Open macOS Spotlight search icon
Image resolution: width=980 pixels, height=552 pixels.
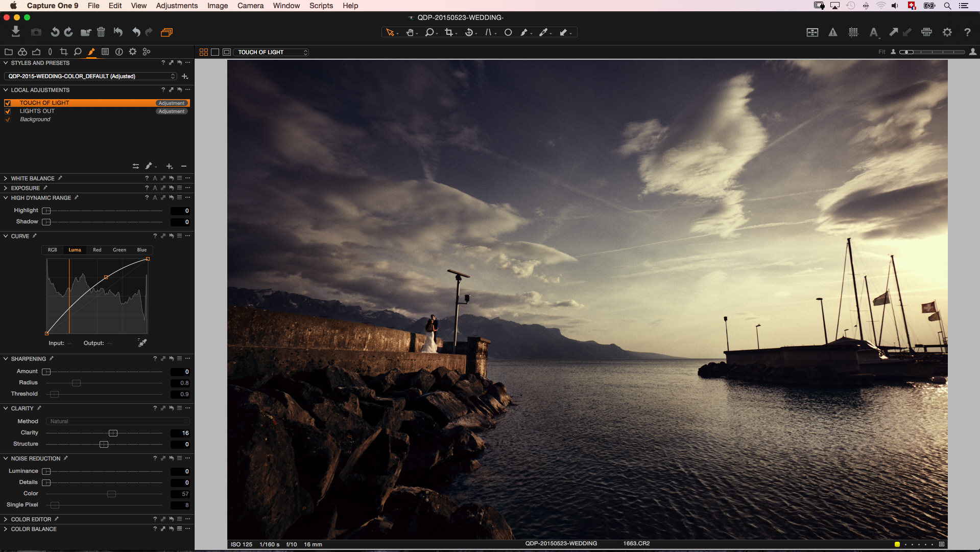[x=947, y=6]
